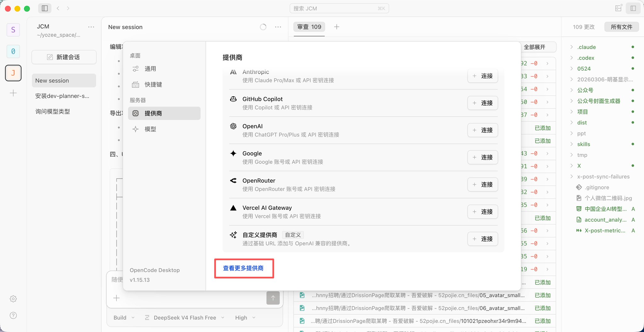The height and width of the screenshot is (332, 644).
Task: Click the .gitignore file icon
Action: click(579, 187)
